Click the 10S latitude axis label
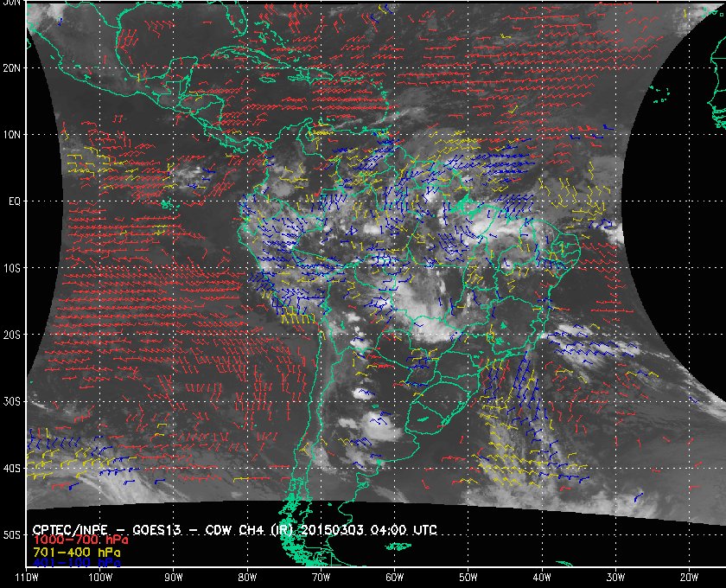The height and width of the screenshot is (588, 726). click(x=11, y=268)
